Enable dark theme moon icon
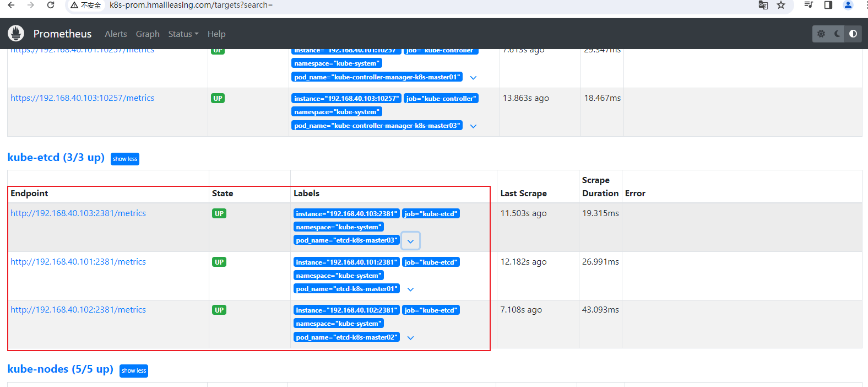The height and width of the screenshot is (387, 868). (837, 34)
